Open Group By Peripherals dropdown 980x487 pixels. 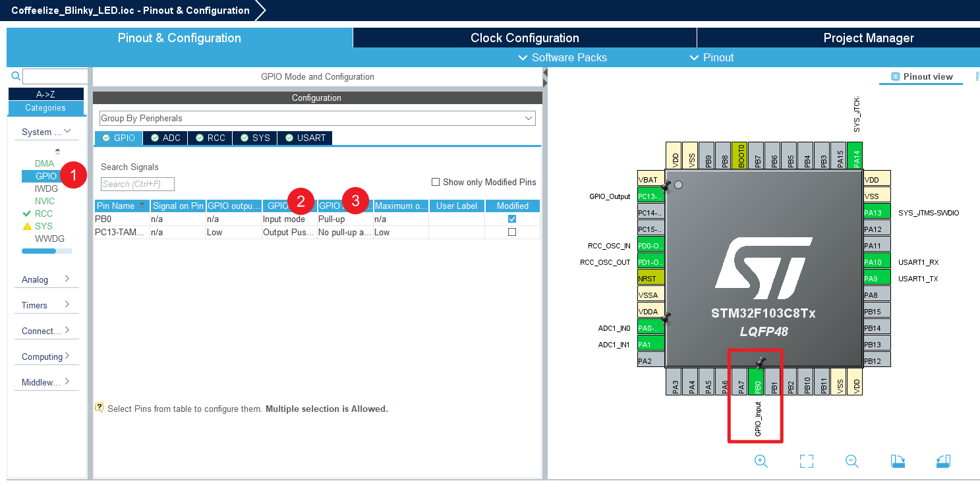317,119
